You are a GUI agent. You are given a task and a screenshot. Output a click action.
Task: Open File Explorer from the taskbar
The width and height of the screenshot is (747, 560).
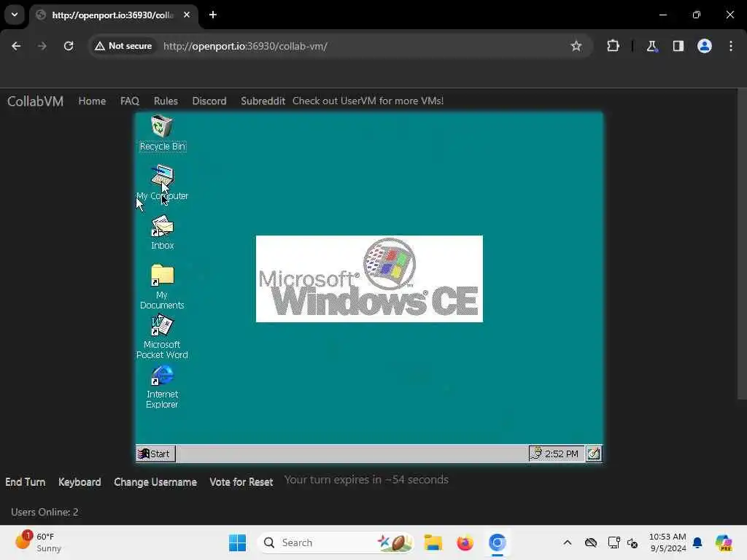tap(433, 542)
